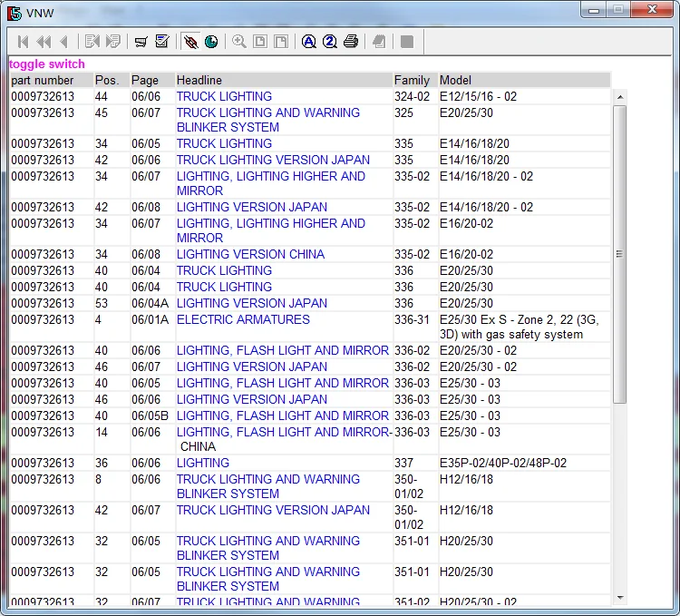Viewport: 680px width, 616px height.
Task: Open LIGHTING link for family 337
Action: (x=203, y=463)
